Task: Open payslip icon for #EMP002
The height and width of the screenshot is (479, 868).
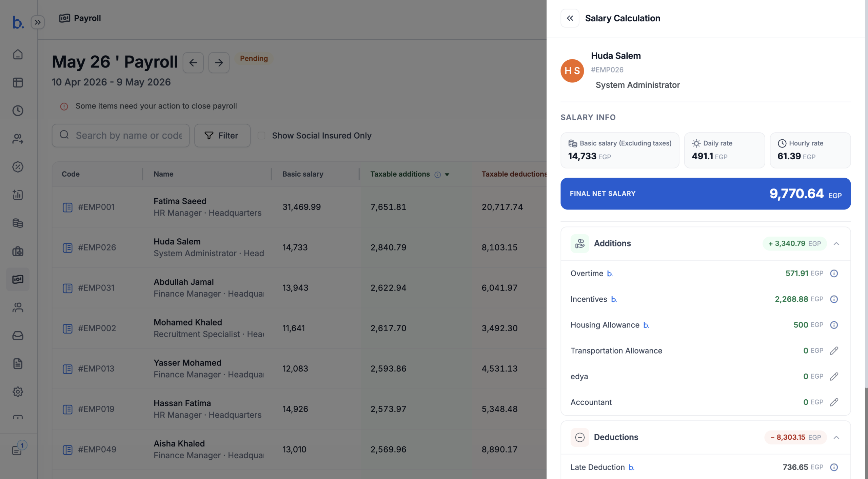Action: (67, 328)
